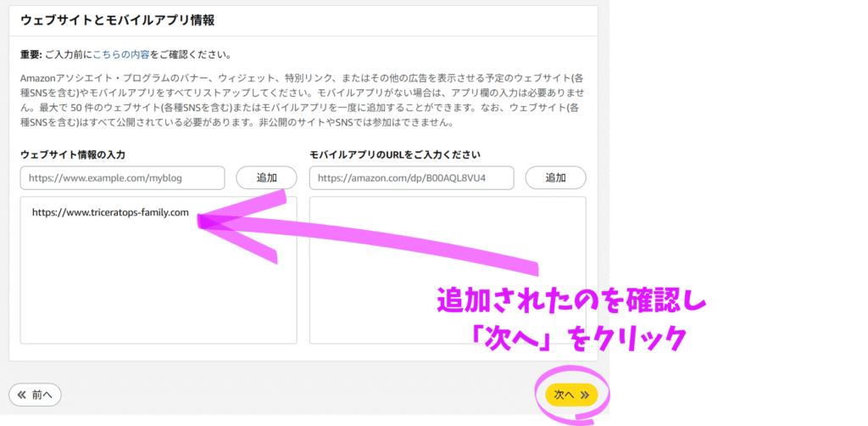This screenshot has width=868, height=426.
Task: Go back with the 前へ button
Action: coord(35,395)
